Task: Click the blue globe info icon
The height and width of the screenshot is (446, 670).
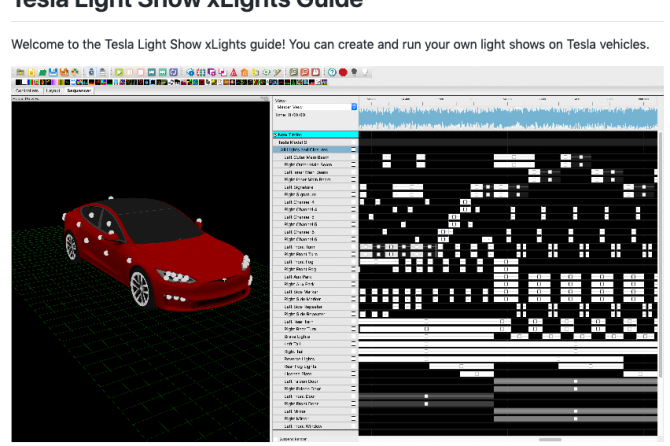Action: pos(190,72)
